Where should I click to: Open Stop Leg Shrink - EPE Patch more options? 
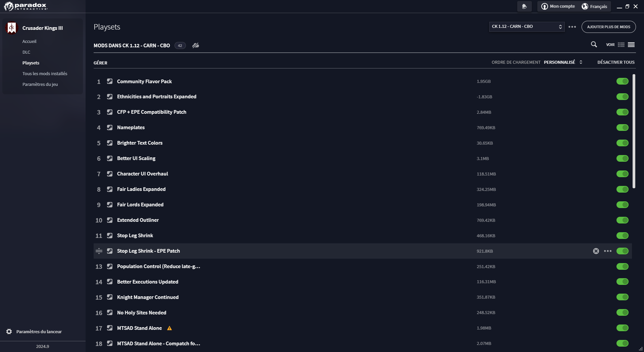[608, 251]
